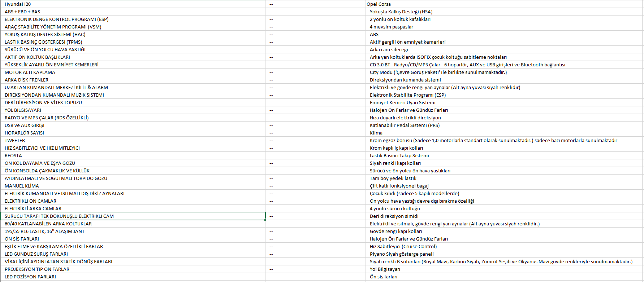Viewport: 644px width, 282px height.
Task: Select ARKA DİSK FRENLER cell
Action: 133,80
